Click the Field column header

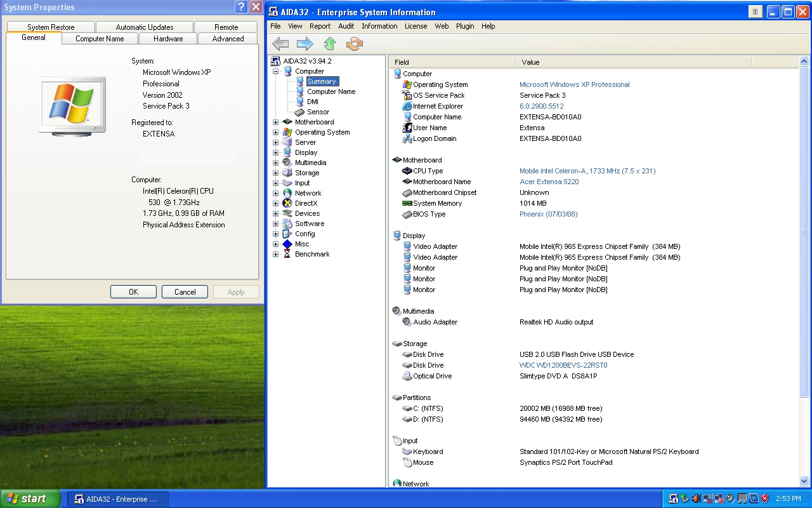[x=452, y=62]
